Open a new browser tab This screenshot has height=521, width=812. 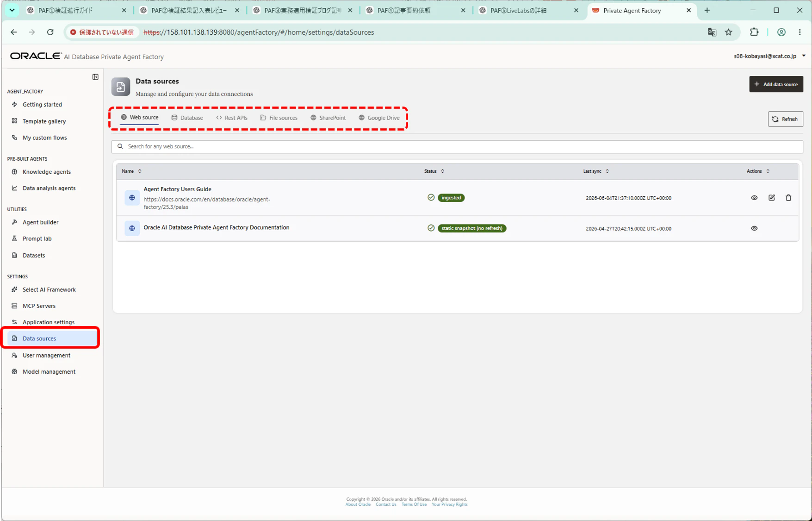click(707, 10)
